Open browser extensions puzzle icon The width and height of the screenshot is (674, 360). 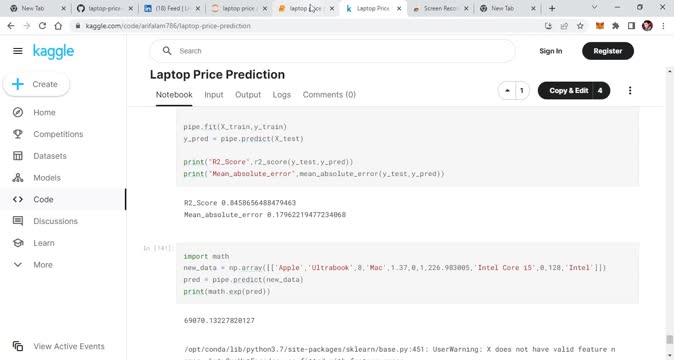[616, 26]
